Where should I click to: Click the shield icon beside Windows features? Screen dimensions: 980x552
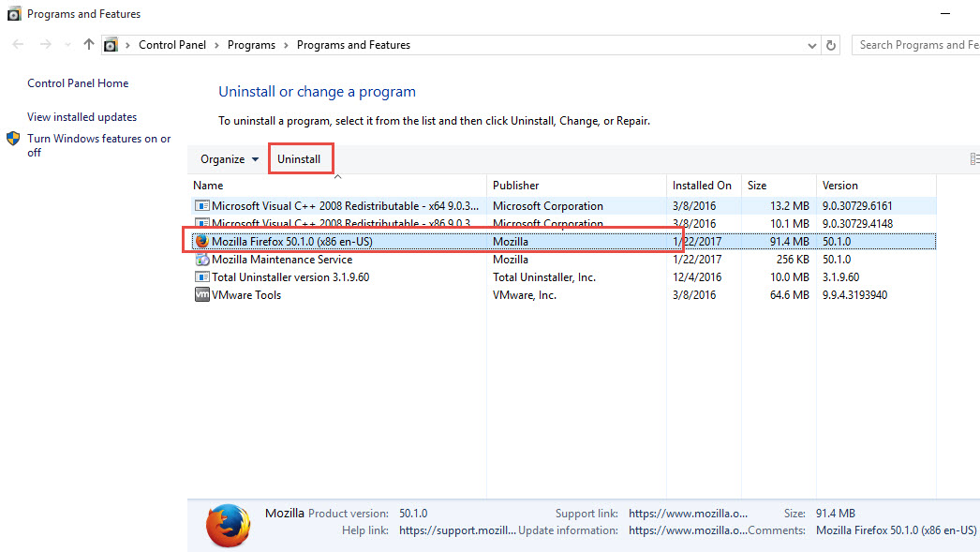(13, 139)
